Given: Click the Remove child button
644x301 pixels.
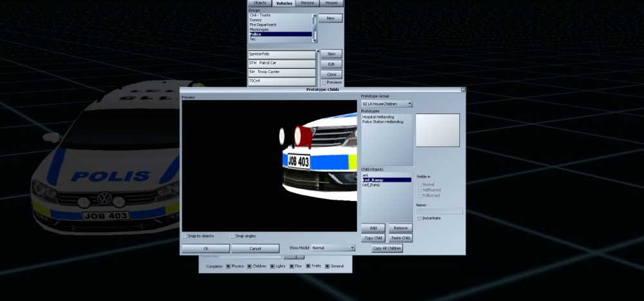Looking at the screenshot, I should coord(400,228).
